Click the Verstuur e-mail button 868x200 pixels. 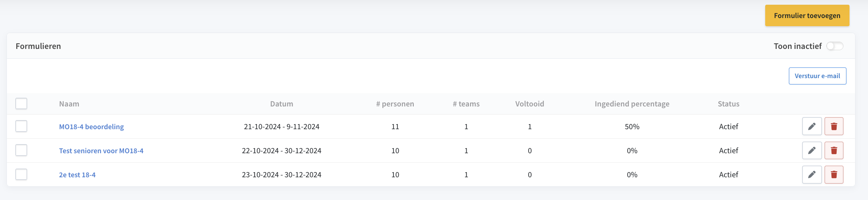tap(817, 76)
